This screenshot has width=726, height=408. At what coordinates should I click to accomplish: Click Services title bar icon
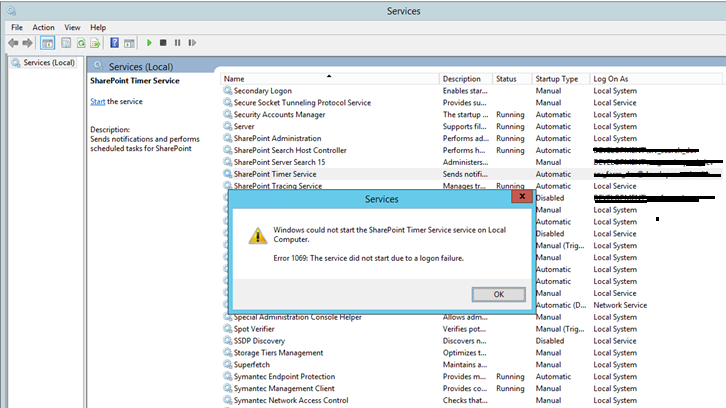[11, 10]
